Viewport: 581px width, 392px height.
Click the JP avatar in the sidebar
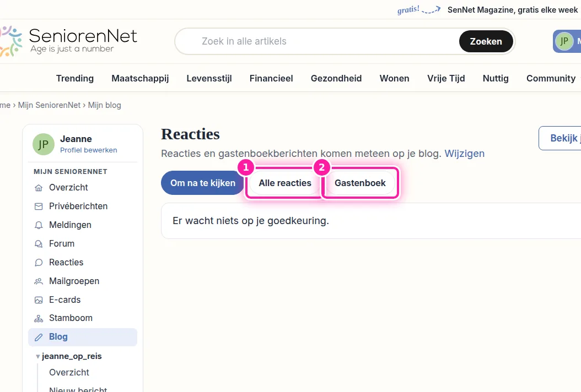[x=44, y=144]
